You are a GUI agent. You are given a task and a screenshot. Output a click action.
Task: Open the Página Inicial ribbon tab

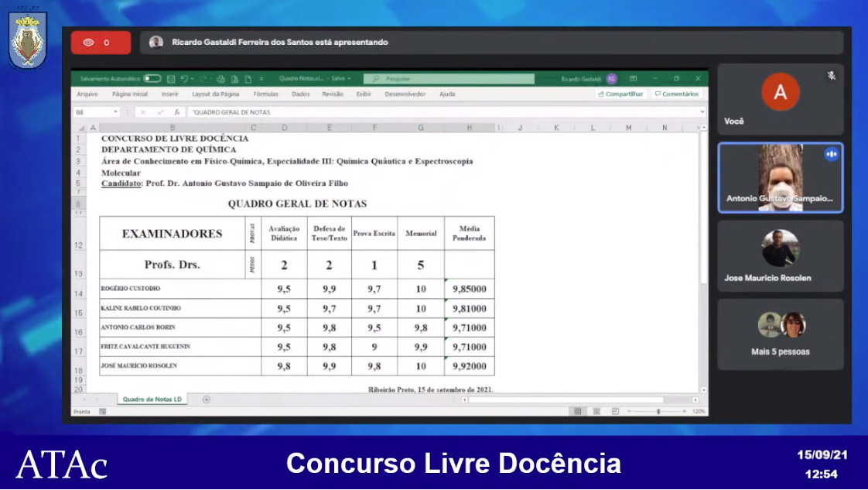point(129,94)
